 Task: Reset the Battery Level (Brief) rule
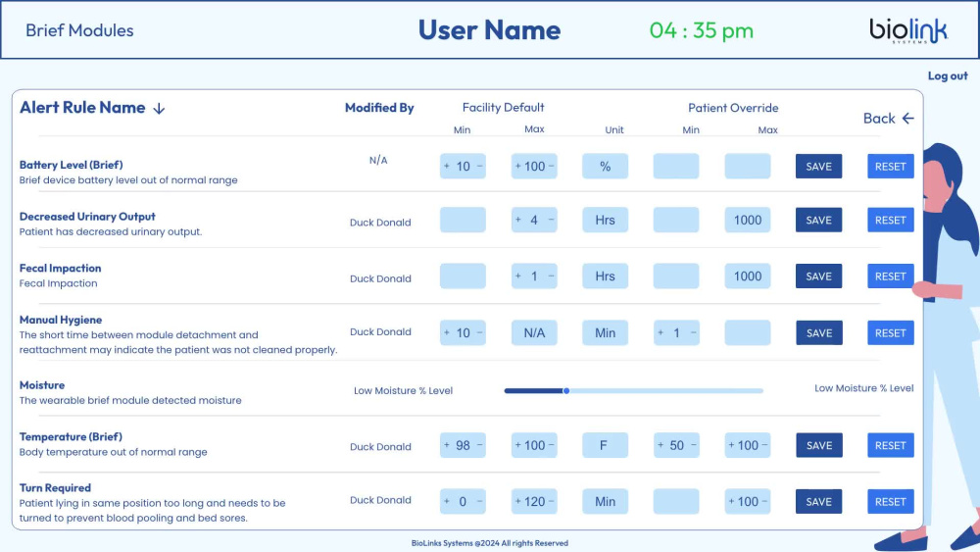click(891, 167)
